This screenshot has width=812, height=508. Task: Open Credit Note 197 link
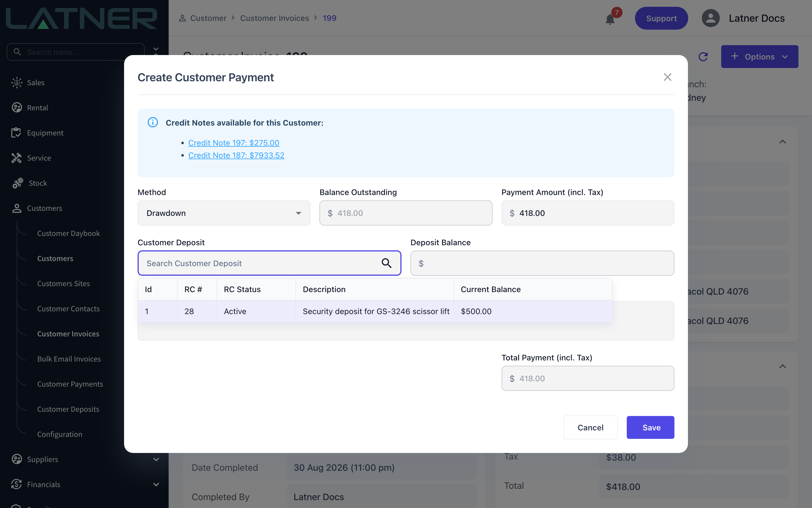click(x=233, y=143)
